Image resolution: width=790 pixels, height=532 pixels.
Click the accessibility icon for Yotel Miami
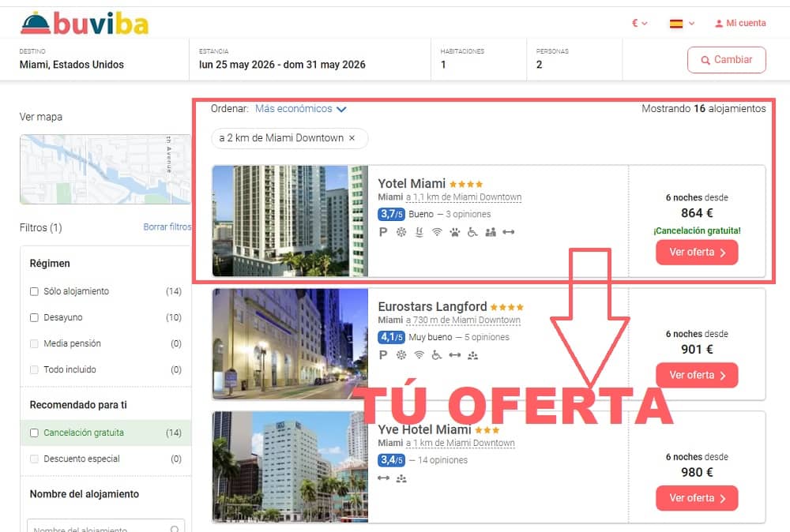[x=472, y=232]
